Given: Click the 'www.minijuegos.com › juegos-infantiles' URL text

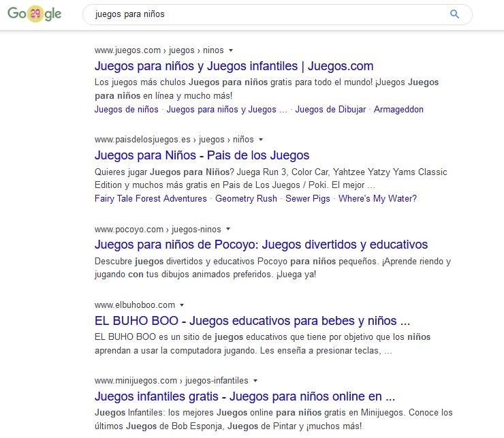Looking at the screenshot, I should click(172, 381).
